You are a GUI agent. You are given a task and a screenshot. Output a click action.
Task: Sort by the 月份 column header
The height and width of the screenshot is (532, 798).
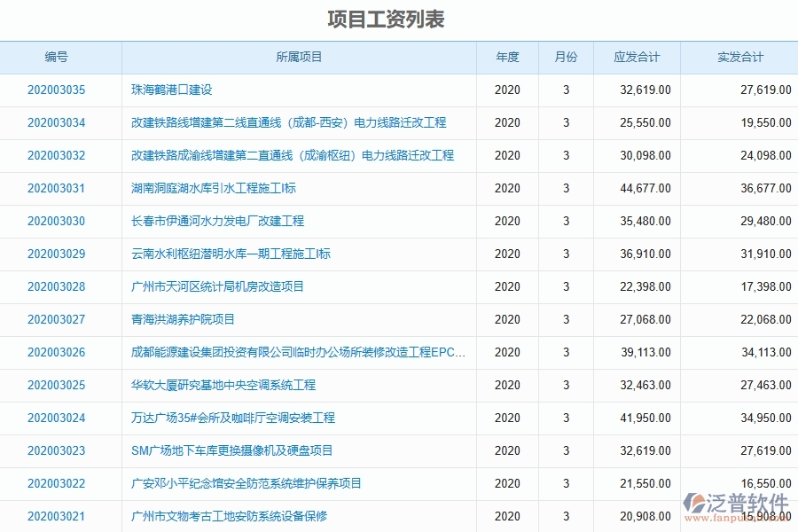565,57
